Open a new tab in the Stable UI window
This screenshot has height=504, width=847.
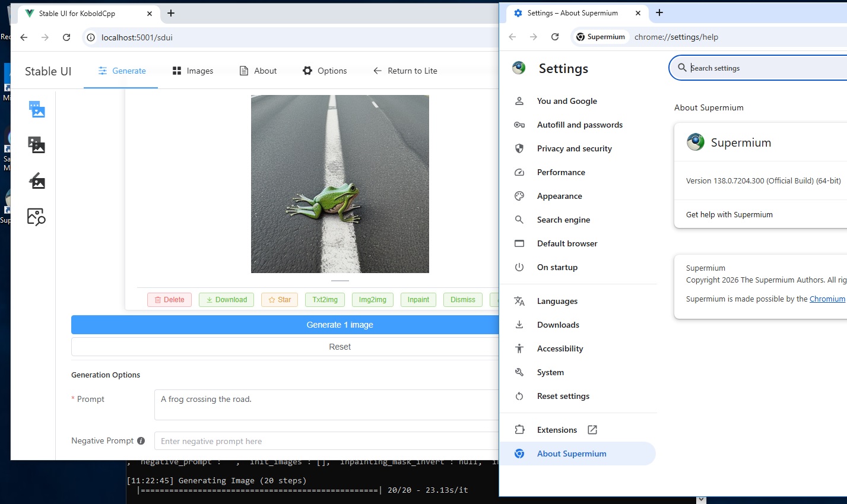pos(171,13)
